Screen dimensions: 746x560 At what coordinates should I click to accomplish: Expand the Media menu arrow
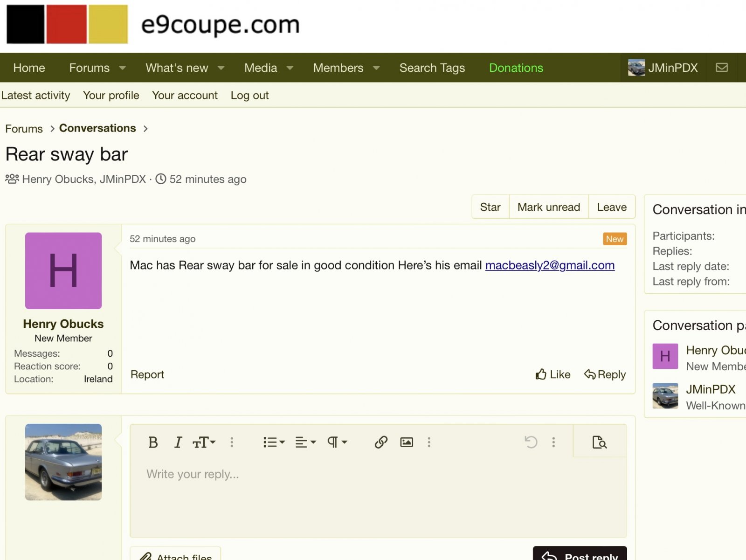(290, 68)
